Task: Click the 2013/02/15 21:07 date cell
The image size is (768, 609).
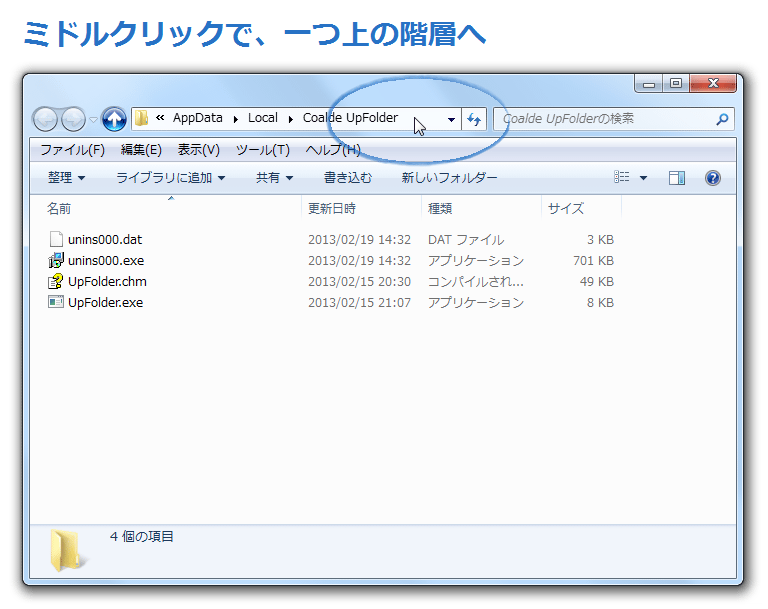Action: [359, 303]
